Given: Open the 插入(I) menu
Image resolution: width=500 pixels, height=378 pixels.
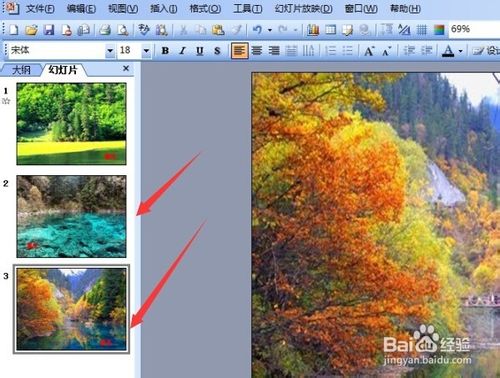Looking at the screenshot, I should (x=163, y=9).
